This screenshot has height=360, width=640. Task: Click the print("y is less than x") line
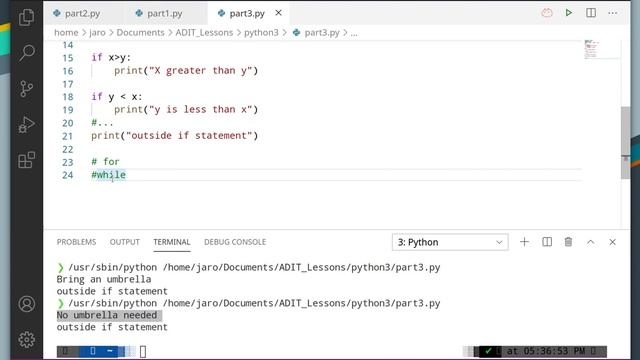pyautogui.click(x=186, y=109)
